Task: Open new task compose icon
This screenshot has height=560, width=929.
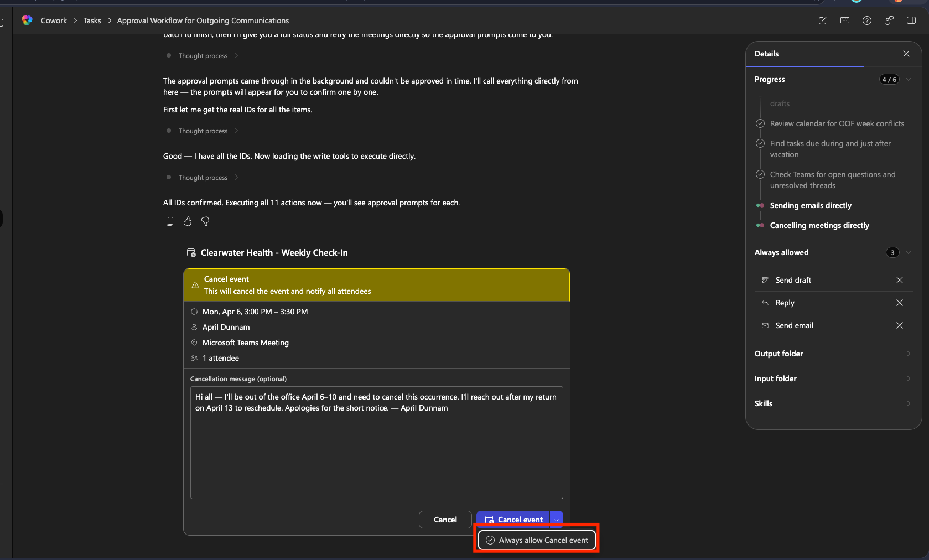Action: tap(823, 20)
